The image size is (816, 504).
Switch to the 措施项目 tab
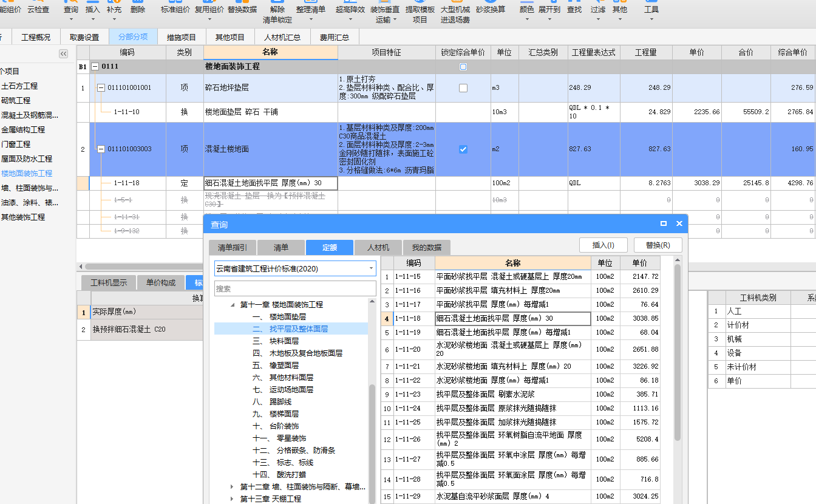pos(182,37)
